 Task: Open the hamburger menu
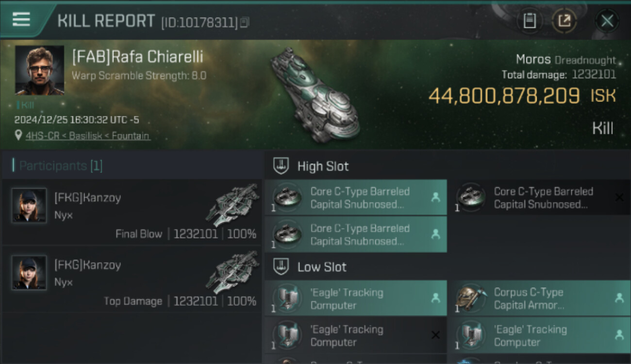[21, 19]
